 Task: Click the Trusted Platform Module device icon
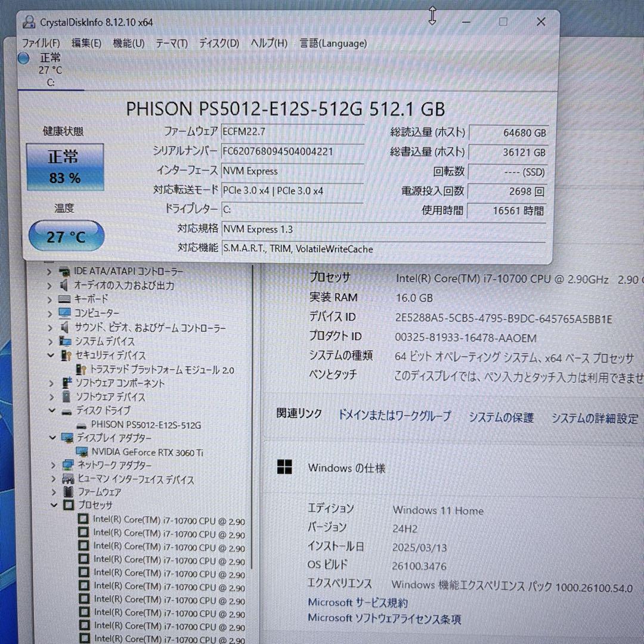tap(81, 370)
